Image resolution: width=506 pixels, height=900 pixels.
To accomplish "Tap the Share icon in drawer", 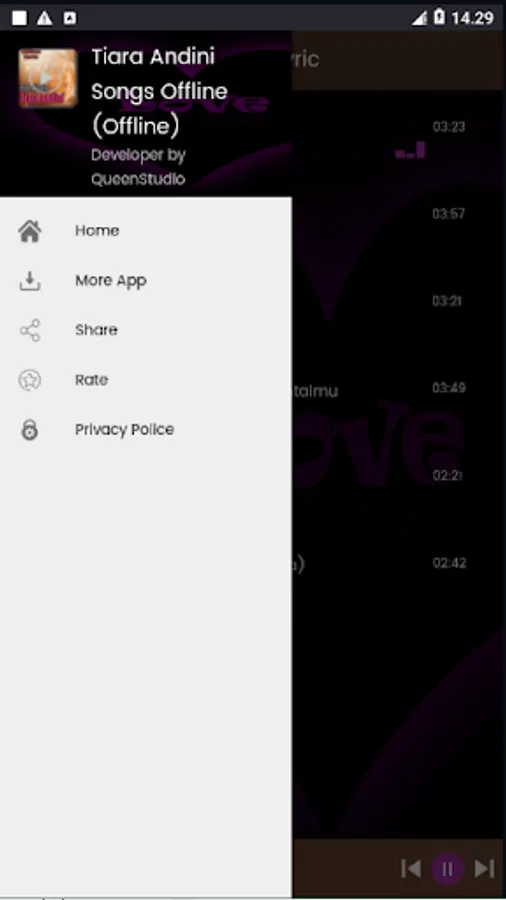I will (30, 331).
